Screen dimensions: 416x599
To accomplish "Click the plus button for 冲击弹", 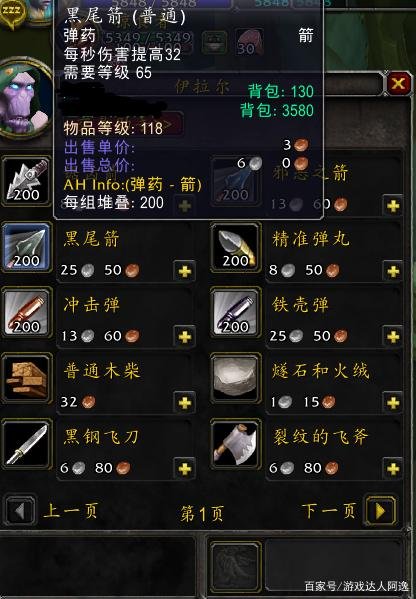I will coord(185,337).
